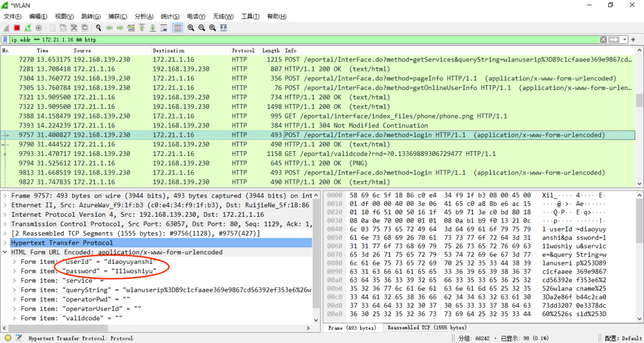Expand the Hypertext Transfer Protocol tree node
This screenshot has width=644, height=343.
tap(5, 243)
